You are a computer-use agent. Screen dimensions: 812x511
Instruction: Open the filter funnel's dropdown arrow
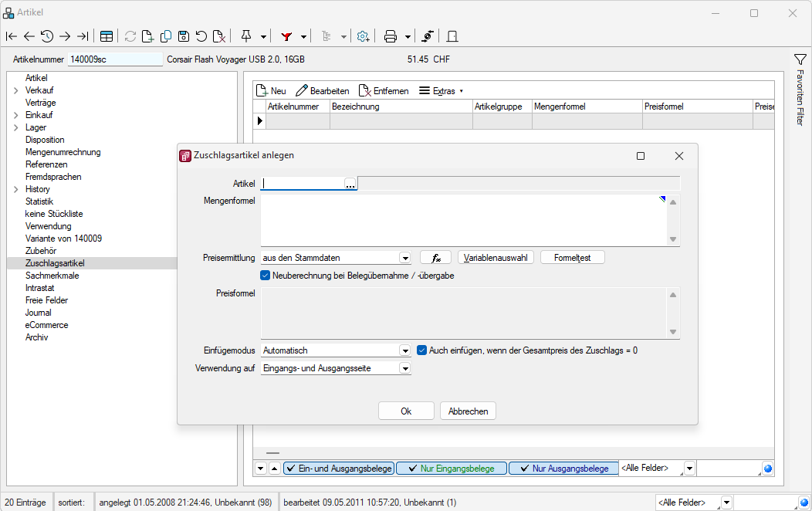303,37
